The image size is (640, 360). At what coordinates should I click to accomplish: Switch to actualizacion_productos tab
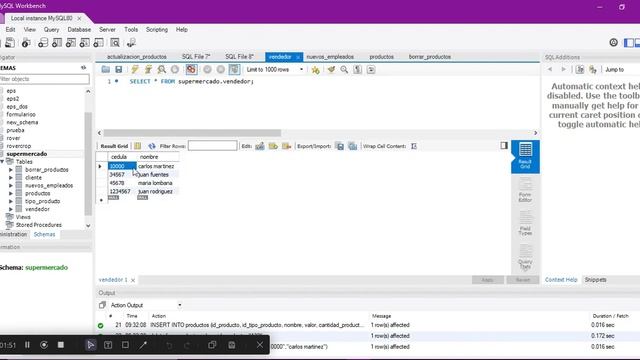pos(137,57)
